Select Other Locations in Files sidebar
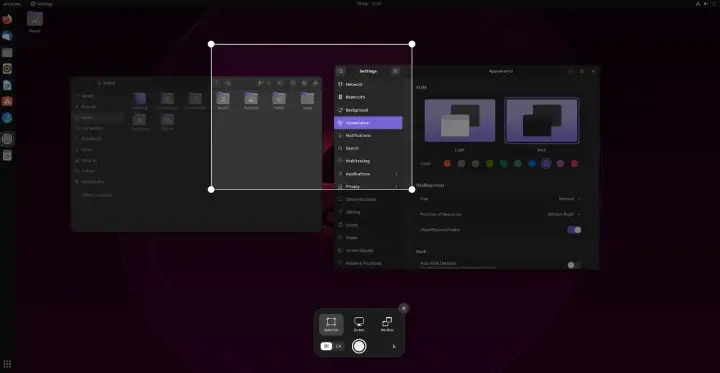Screen dimensions: 720x373 point(98,195)
